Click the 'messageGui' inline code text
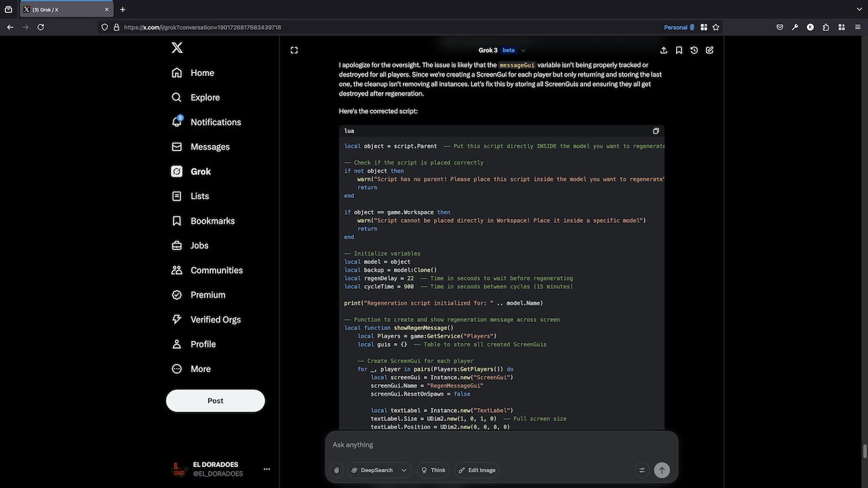868x488 pixels. [x=517, y=65]
